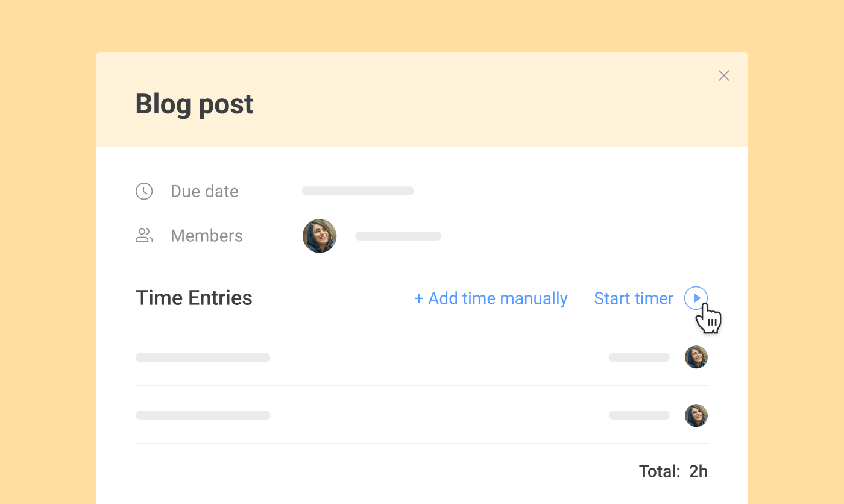Click the "Start timer" text link
The image size is (844, 504).
pyautogui.click(x=634, y=298)
